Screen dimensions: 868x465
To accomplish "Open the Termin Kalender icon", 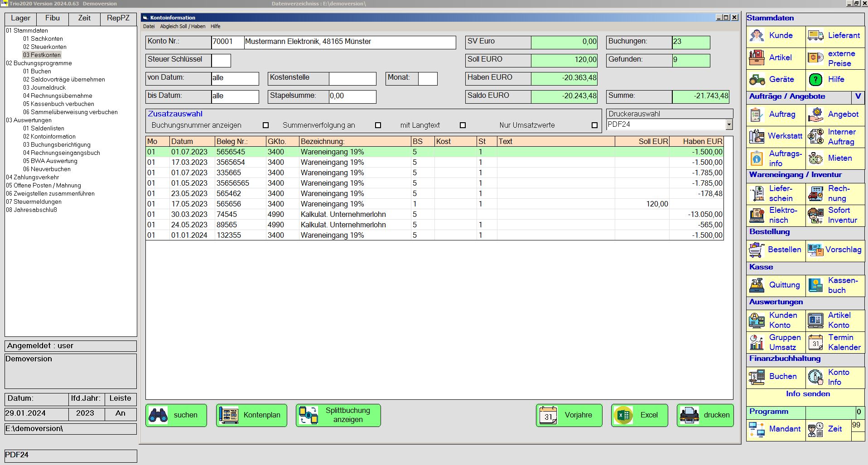I will coord(815,342).
